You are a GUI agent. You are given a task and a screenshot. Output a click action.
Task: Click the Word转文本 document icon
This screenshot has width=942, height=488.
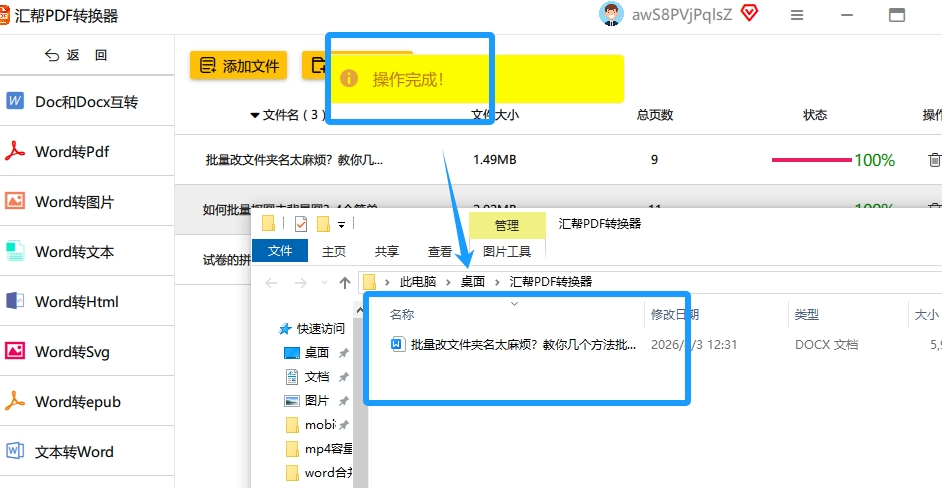click(x=15, y=251)
